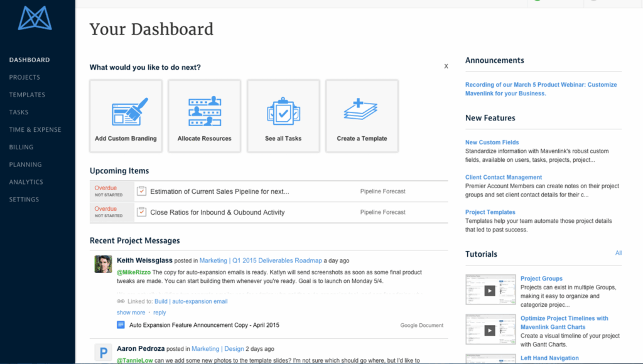The height and width of the screenshot is (364, 643).
Task: Click the Add Custom Branding label
Action: coord(126,139)
